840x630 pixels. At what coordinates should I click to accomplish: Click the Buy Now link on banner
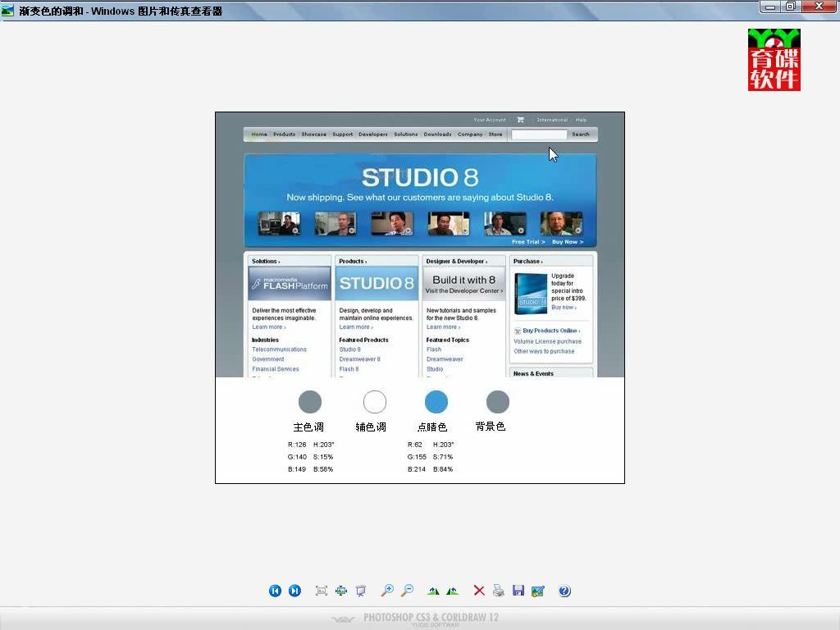coord(568,242)
